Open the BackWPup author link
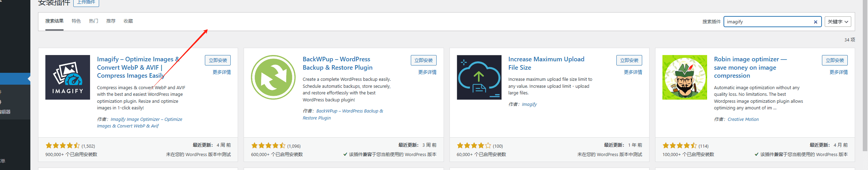 click(343, 114)
